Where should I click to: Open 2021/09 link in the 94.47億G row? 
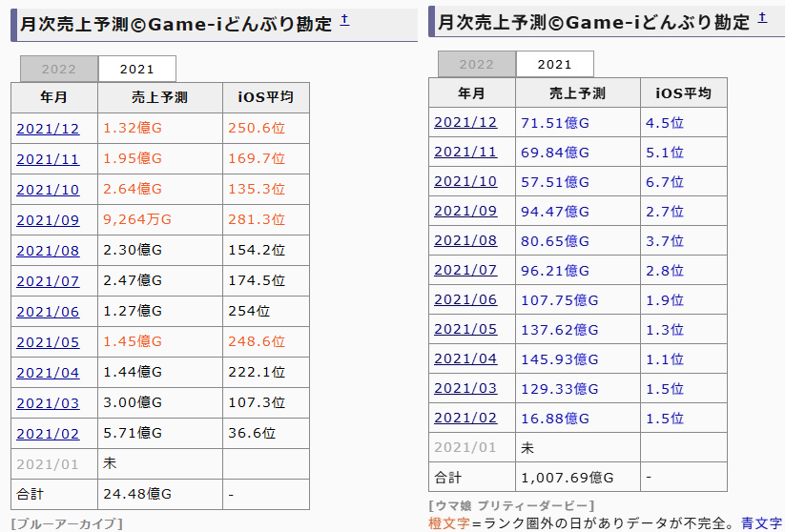(465, 211)
